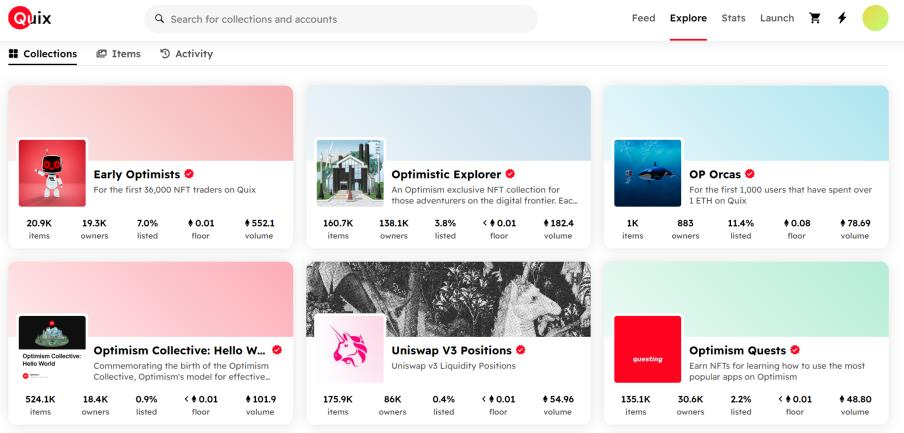Screen dimensions: 904x433
Task: Open the user profile avatar
Action: [x=875, y=18]
